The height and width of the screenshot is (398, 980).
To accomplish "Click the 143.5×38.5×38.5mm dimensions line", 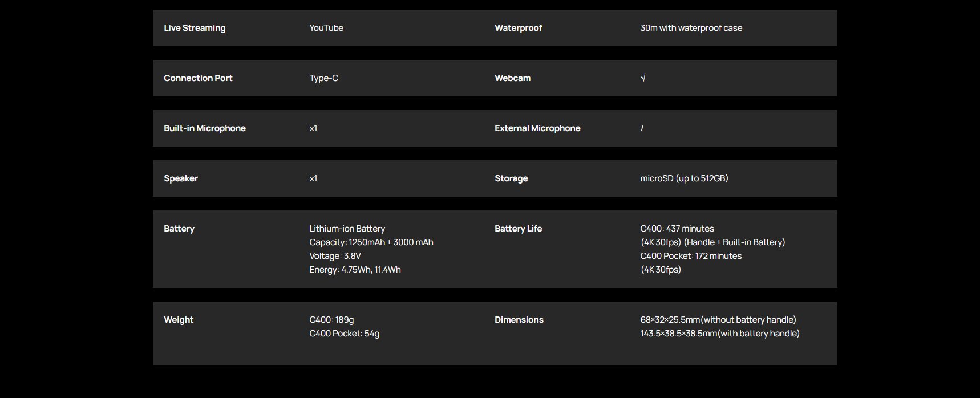I will [x=719, y=334].
